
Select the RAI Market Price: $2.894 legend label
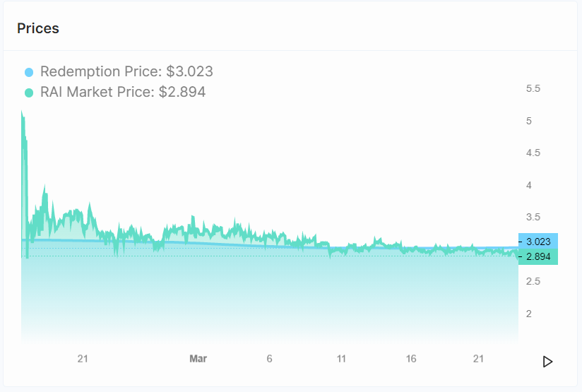[x=123, y=92]
